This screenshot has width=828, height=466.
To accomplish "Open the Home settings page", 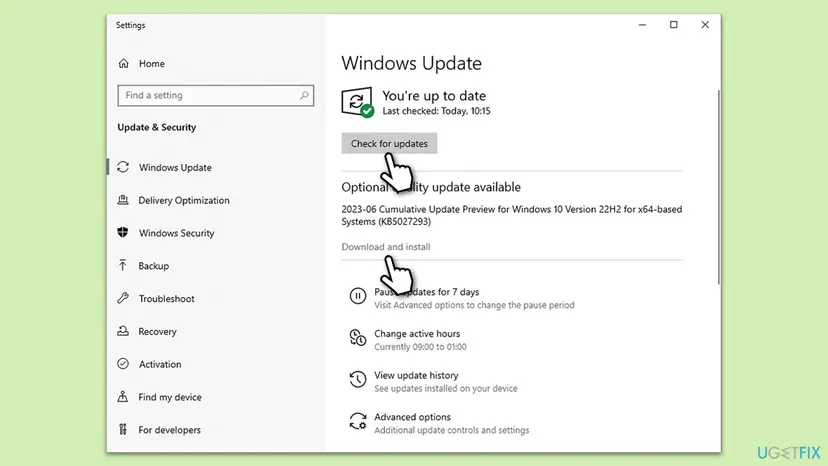I will pos(152,63).
